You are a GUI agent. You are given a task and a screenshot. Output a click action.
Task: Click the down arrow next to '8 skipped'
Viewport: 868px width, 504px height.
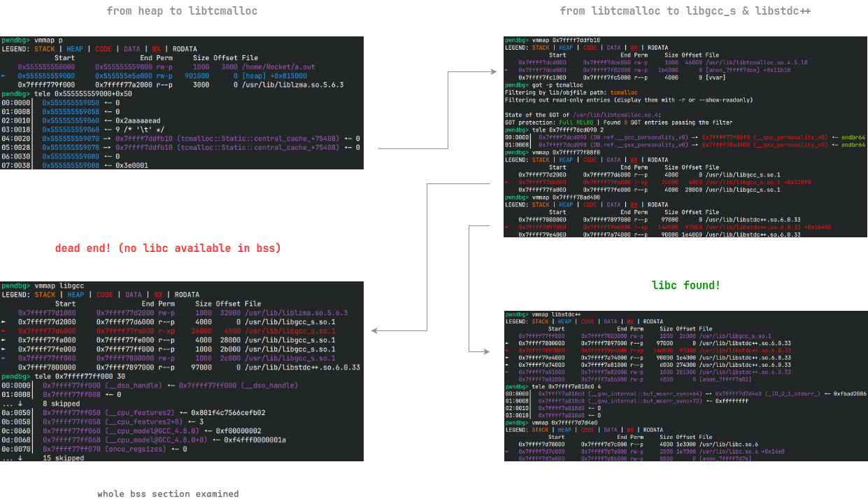[19, 403]
